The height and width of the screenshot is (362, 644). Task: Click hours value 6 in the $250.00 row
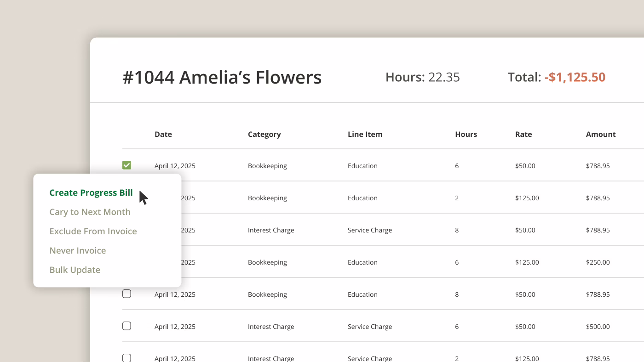(457, 262)
